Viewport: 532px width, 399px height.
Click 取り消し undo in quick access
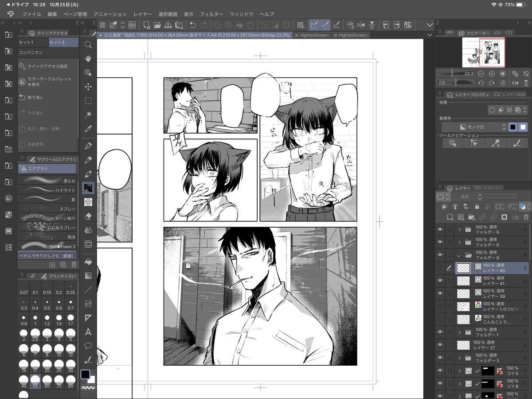47,97
